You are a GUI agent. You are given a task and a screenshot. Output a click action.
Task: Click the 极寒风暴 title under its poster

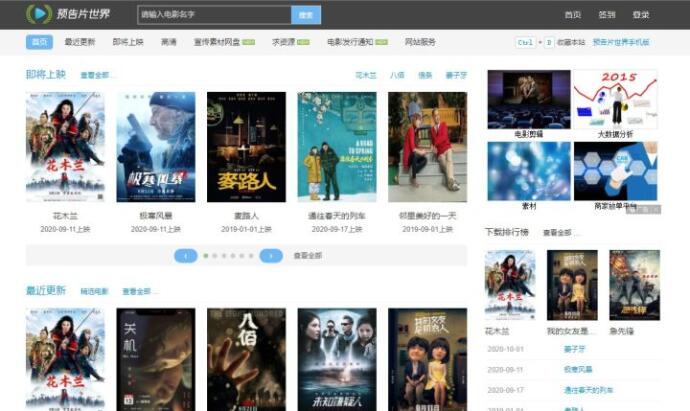click(x=156, y=216)
